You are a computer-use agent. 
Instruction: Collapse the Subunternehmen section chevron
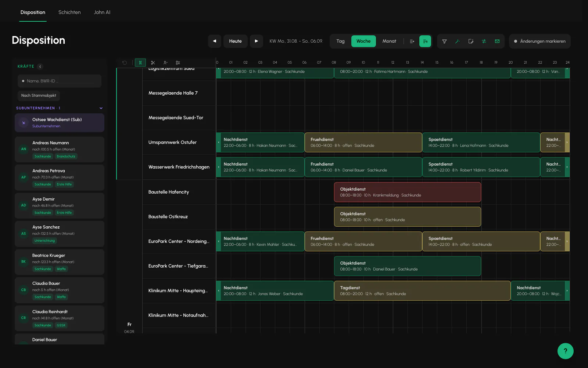click(x=101, y=108)
